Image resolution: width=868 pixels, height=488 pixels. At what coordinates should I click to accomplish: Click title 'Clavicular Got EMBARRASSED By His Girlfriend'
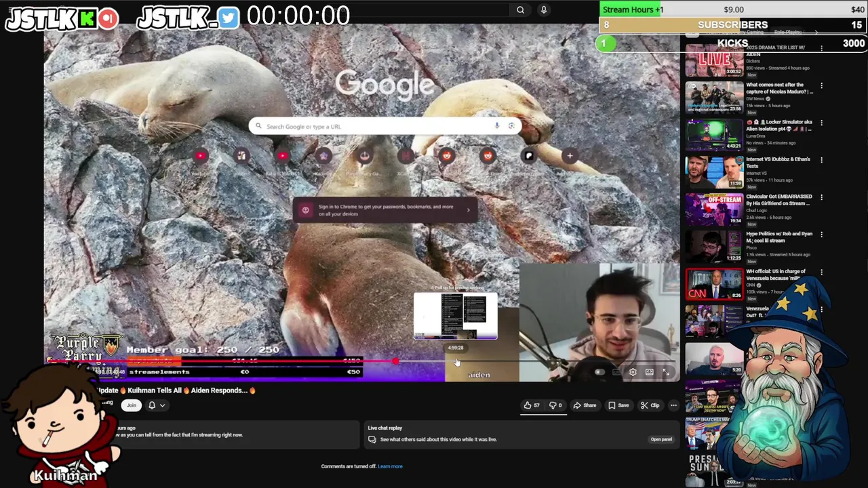(x=778, y=200)
